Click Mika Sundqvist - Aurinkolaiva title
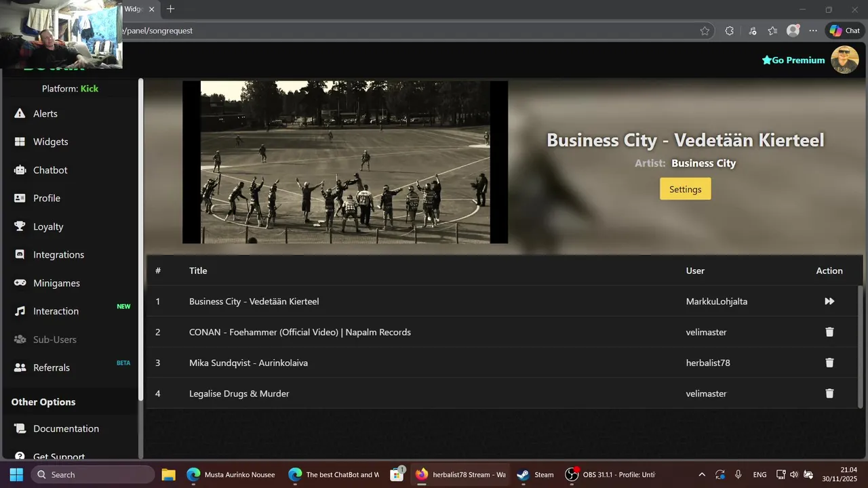 point(248,363)
